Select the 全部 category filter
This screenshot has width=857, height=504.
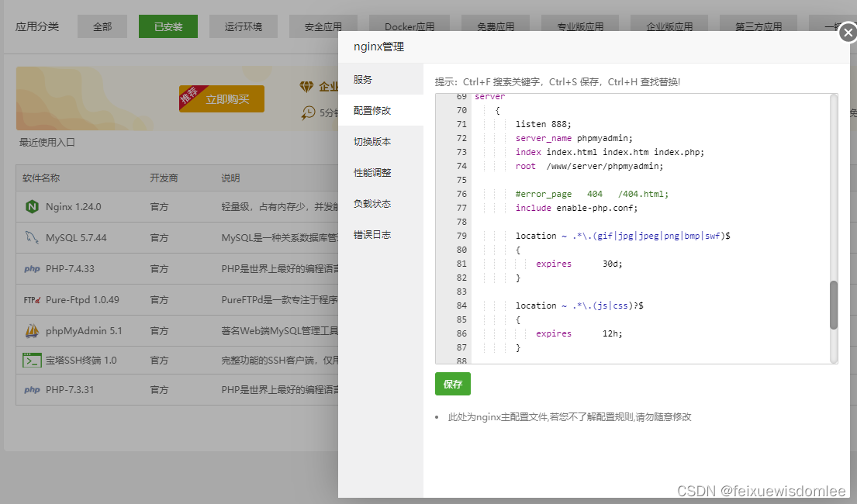tap(102, 26)
